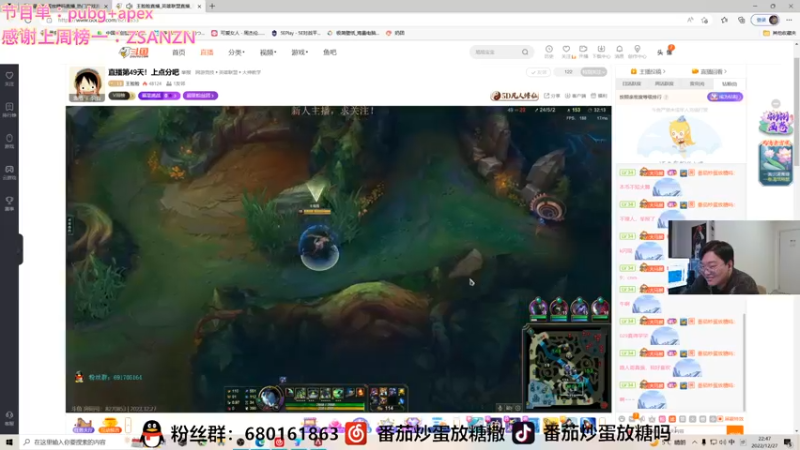Viewport: 800px width, 450px height.
Task: Collapse the floating widgets with minus button
Action: pyautogui.click(x=776, y=104)
